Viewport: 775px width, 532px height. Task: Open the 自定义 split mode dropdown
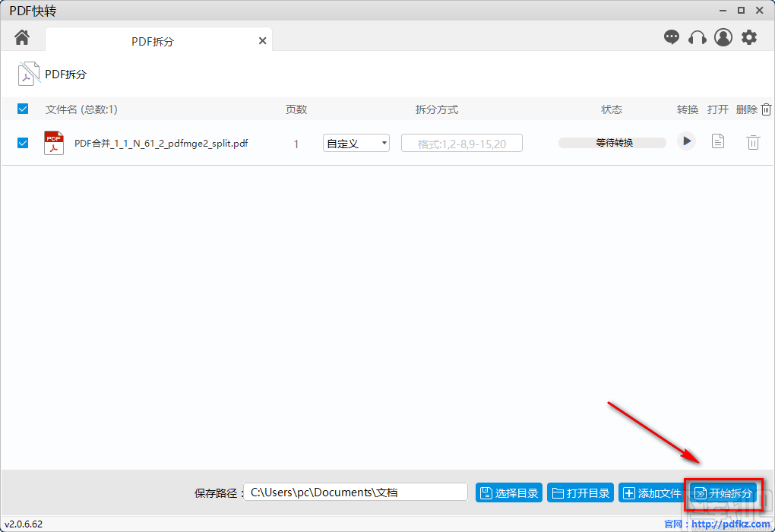pyautogui.click(x=356, y=143)
